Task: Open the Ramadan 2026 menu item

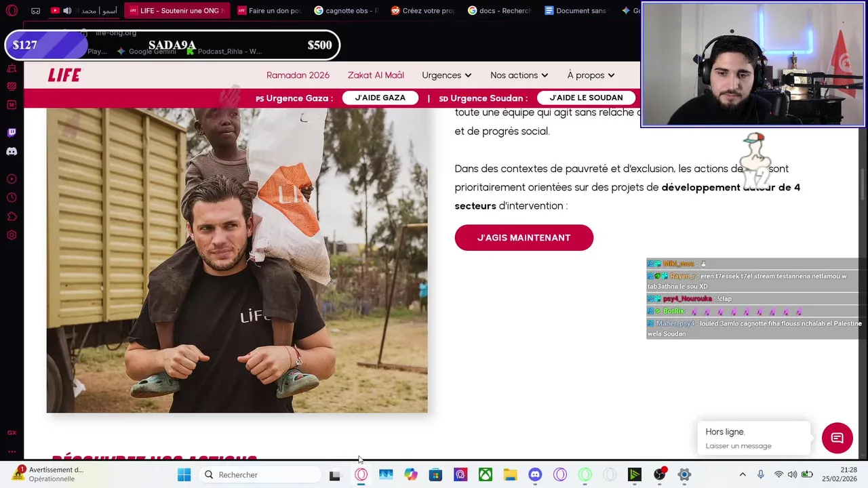Action: pos(298,75)
